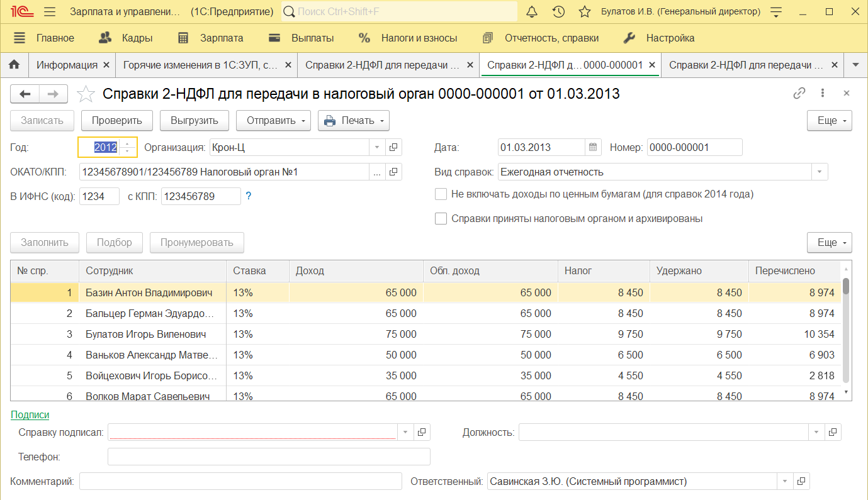The width and height of the screenshot is (868, 500).
Task: Toggle 'Справки приняты налоговым органом' checkbox
Action: [441, 219]
